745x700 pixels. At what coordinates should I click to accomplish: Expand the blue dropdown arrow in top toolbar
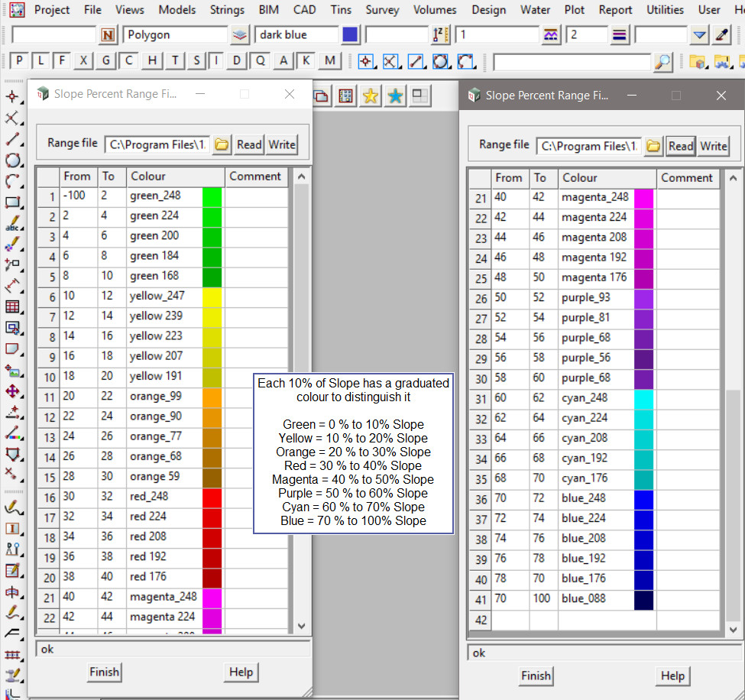699,35
